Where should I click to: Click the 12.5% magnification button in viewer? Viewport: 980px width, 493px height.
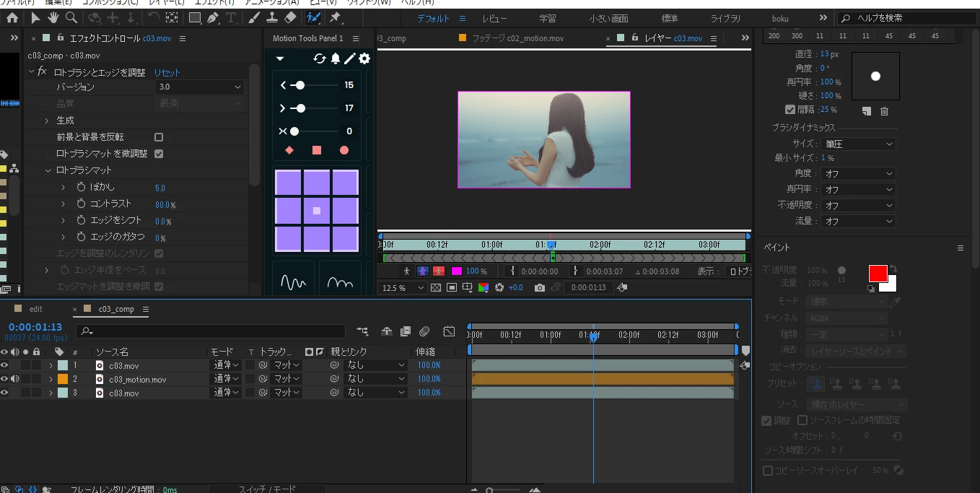point(403,287)
